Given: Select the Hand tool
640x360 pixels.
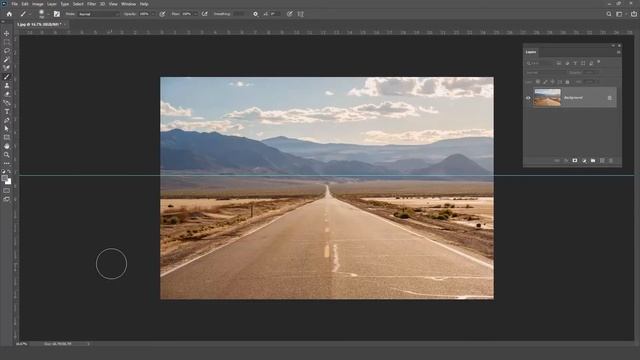Looking at the screenshot, I should tap(7, 146).
